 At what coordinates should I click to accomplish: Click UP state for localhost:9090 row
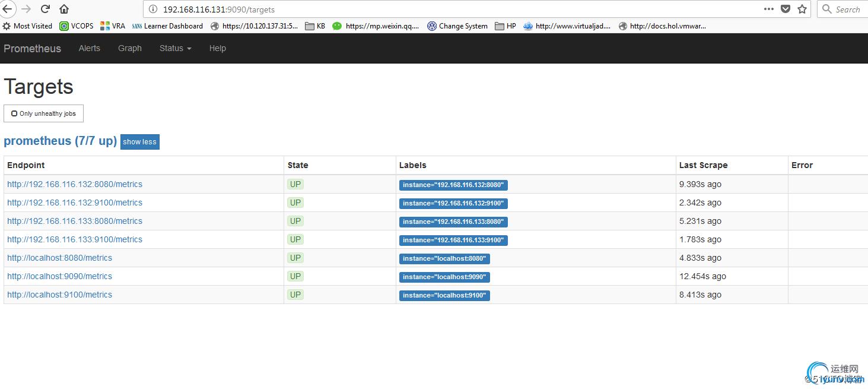(295, 276)
